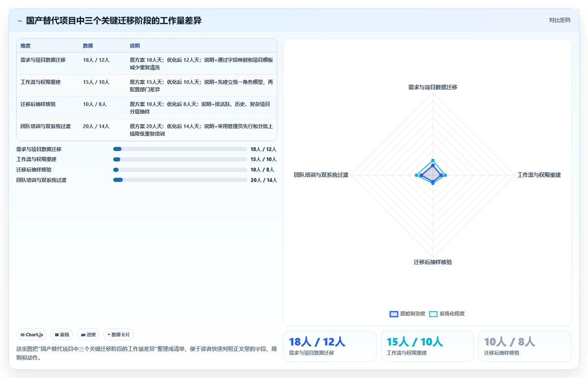Image resolution: width=588 pixels, height=378 pixels.
Task: Select the 10人 / 8人 data card
Action: [x=525, y=346]
